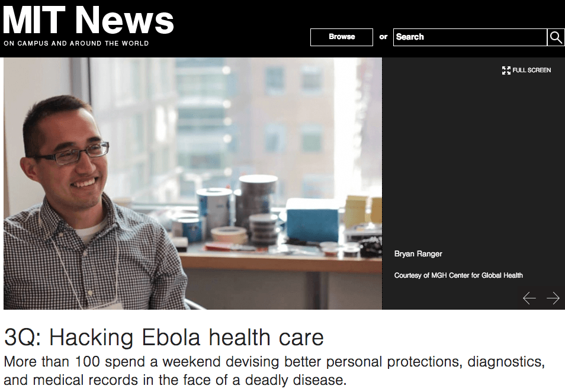Click the word 'or' beside Browse
565x392 pixels.
point(383,37)
